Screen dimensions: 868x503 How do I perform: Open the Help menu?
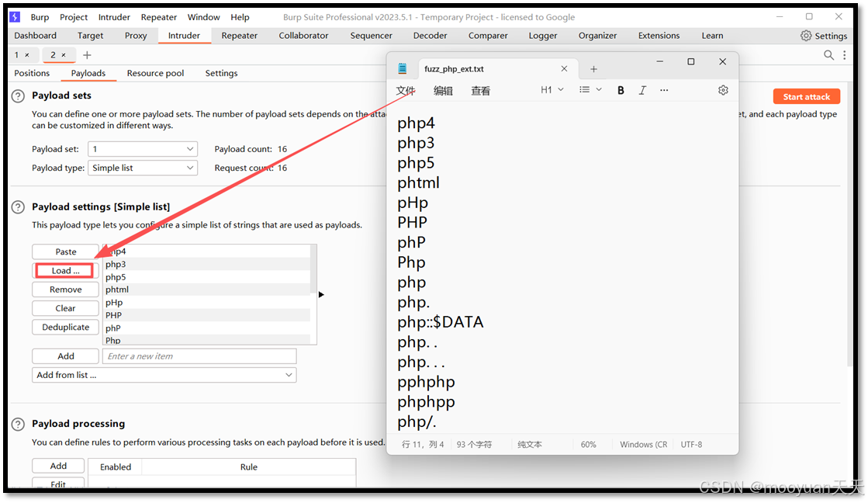point(240,17)
